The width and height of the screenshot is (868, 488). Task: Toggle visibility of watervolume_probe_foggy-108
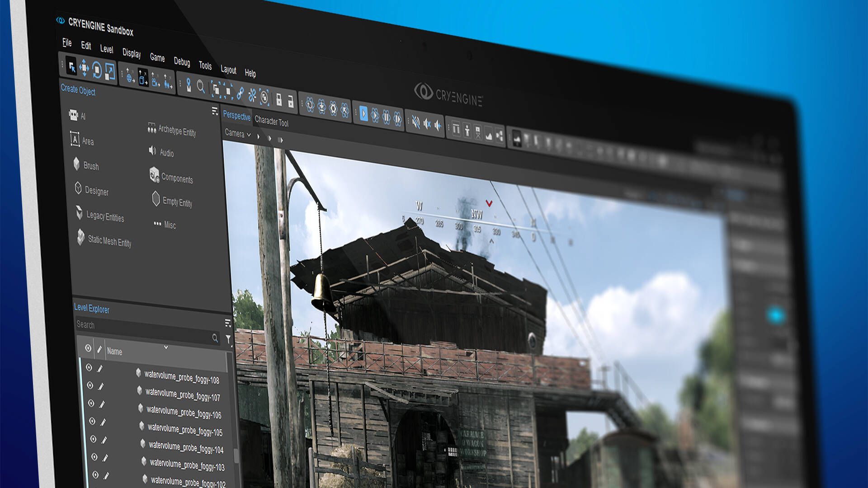coord(89,367)
